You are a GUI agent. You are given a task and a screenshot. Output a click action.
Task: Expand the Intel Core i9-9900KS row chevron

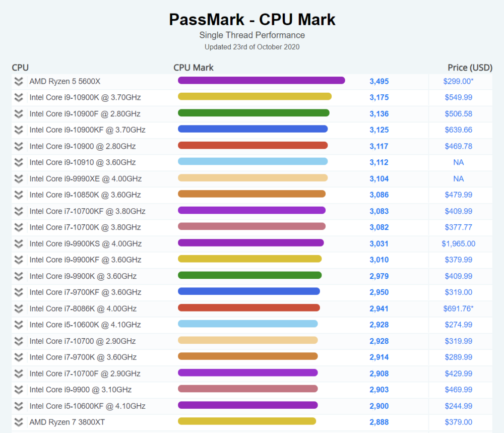(19, 243)
